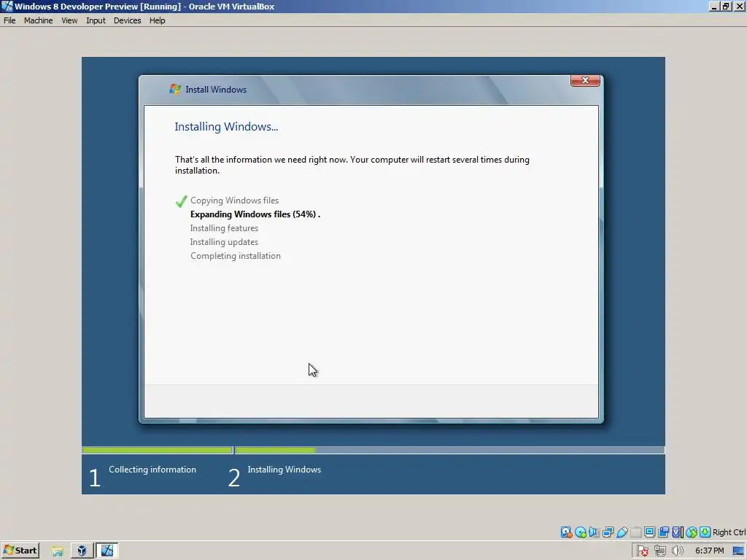Click the network tray icon
The image size is (747, 560).
(659, 551)
